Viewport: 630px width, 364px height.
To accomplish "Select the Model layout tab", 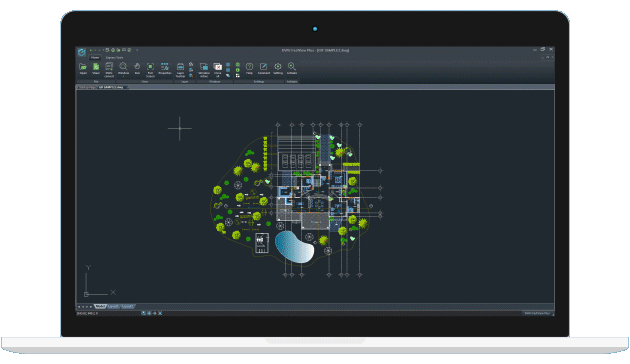I will 100,307.
